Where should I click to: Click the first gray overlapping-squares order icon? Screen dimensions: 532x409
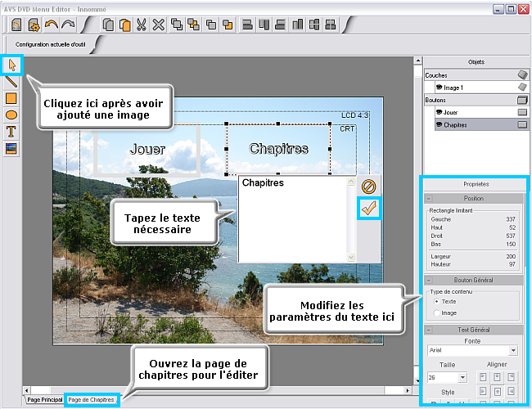(177, 25)
